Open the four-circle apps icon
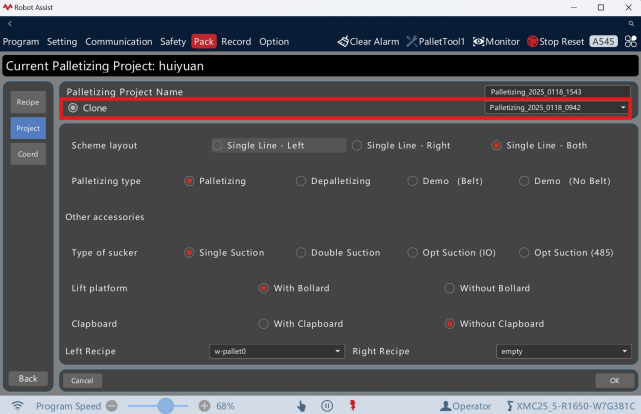Screen dimensions: 641x414 630,41
